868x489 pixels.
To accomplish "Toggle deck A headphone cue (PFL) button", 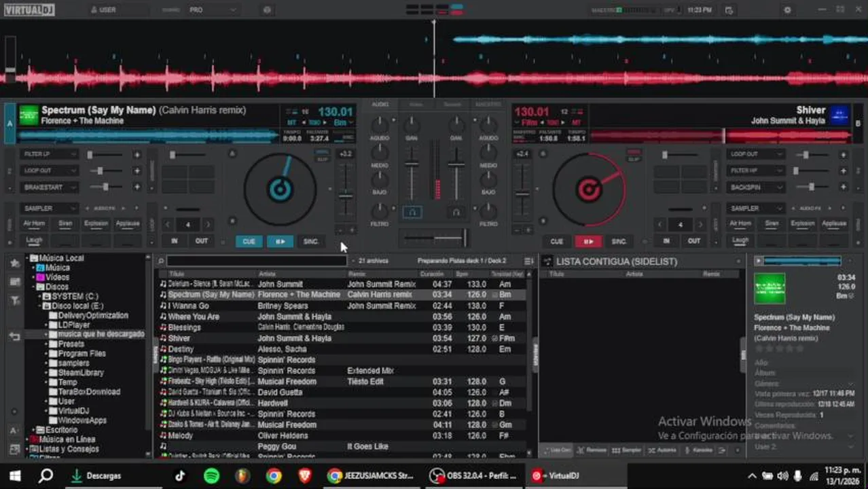I will pyautogui.click(x=412, y=212).
